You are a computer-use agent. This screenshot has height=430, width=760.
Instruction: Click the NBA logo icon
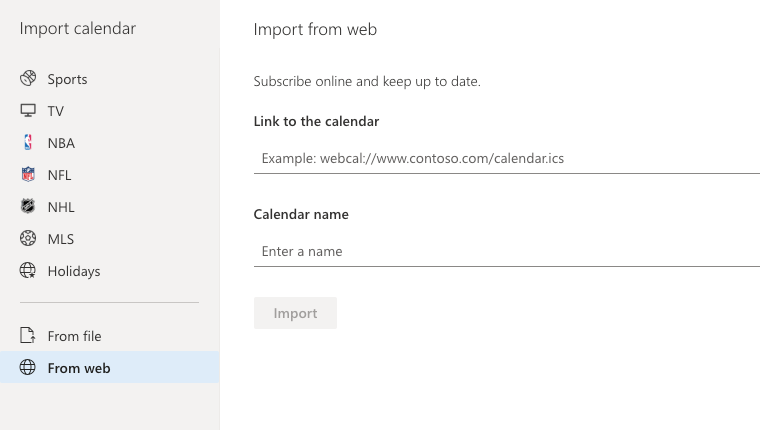coord(28,143)
